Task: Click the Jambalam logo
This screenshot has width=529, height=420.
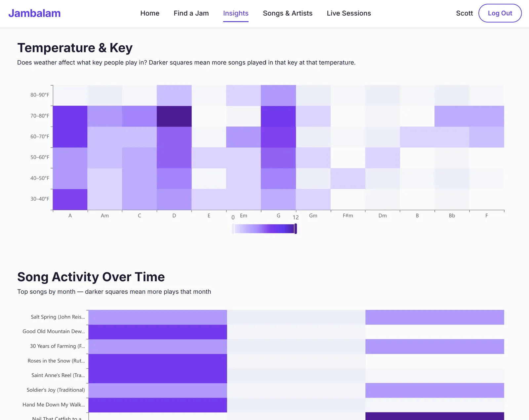Action: tap(34, 13)
